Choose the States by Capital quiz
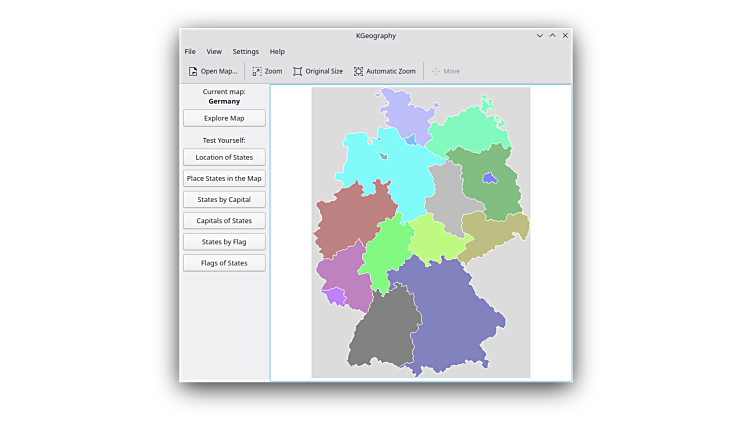The image size is (752, 423). (224, 199)
